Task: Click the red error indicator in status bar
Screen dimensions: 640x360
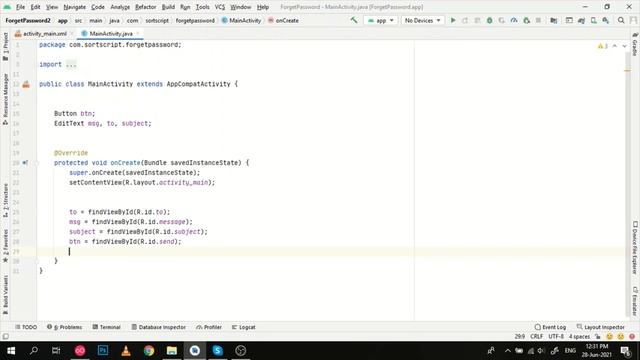Action: tap(632, 336)
